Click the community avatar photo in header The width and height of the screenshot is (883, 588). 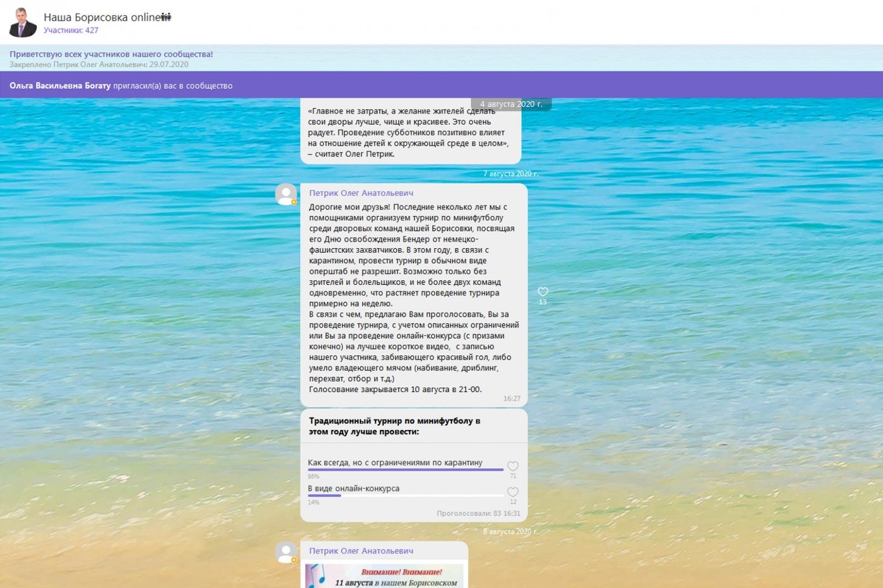tap(23, 22)
